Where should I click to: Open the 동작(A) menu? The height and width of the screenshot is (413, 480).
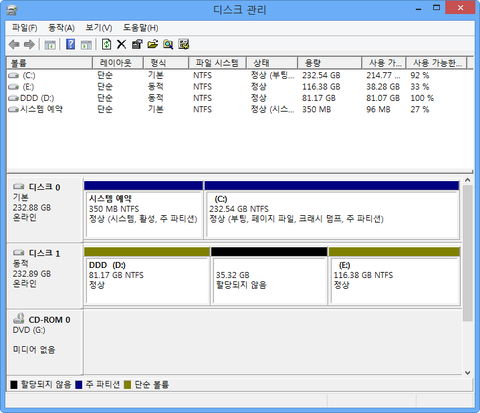tap(61, 28)
